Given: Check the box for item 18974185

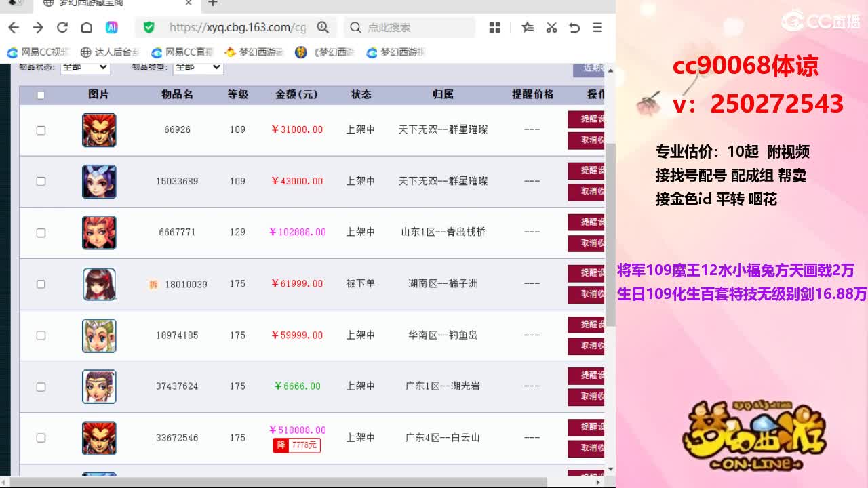Looking at the screenshot, I should click(x=41, y=335).
